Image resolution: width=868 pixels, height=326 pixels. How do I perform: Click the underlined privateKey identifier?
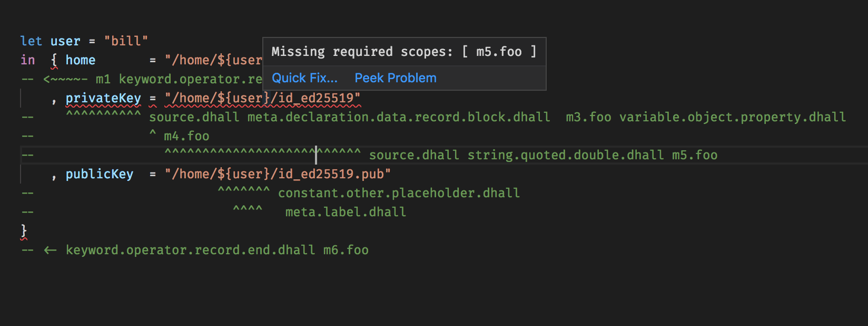(x=103, y=98)
